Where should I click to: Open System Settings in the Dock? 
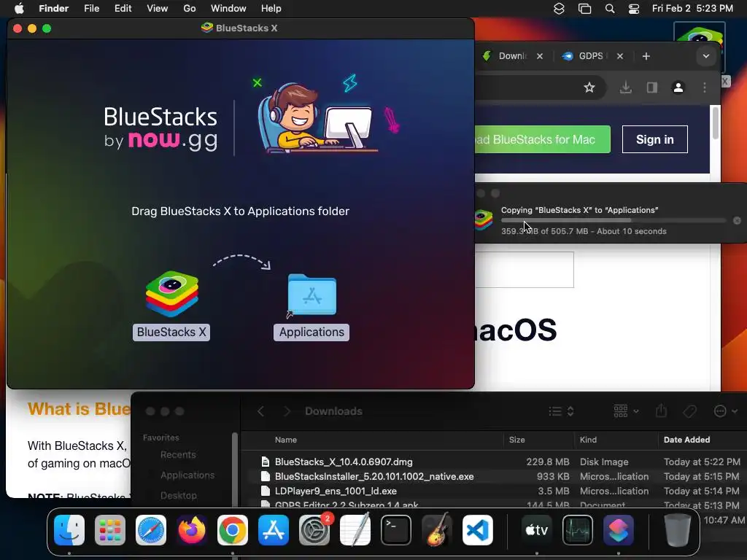314,530
